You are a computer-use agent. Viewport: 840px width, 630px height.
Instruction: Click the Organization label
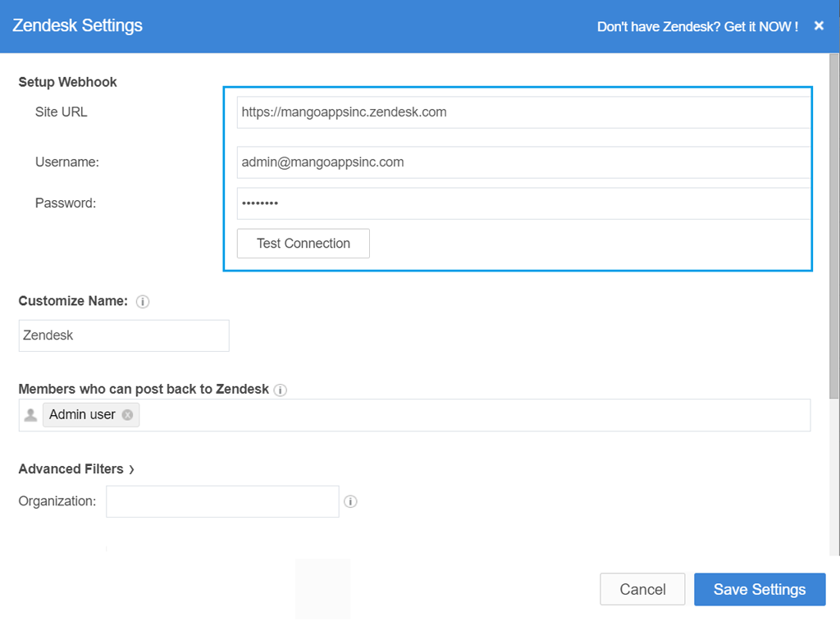coord(57,501)
